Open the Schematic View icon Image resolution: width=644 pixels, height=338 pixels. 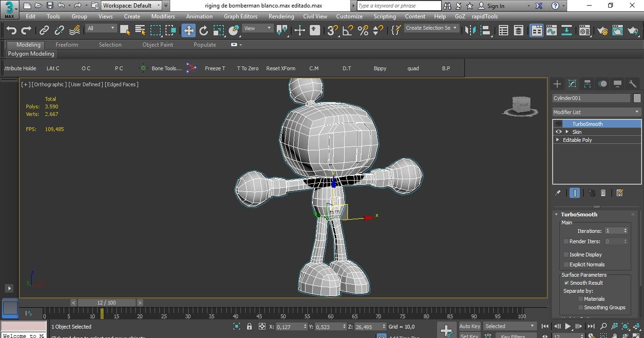[x=567, y=30]
